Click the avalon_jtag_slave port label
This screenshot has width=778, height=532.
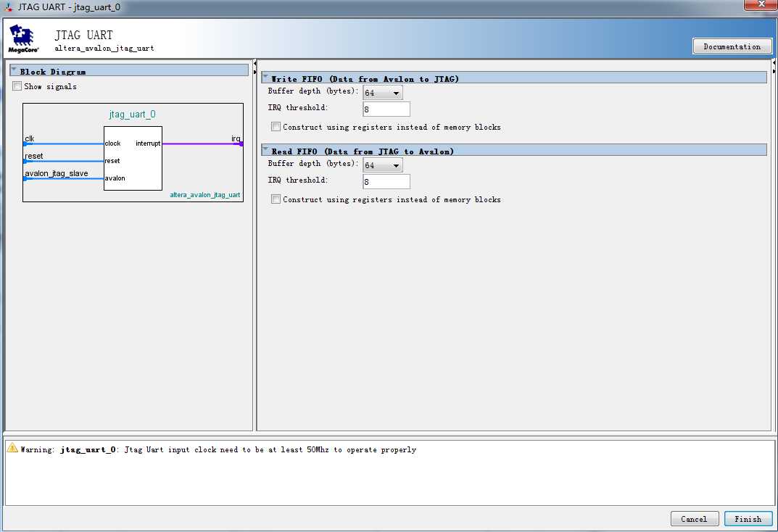pyautogui.click(x=57, y=173)
